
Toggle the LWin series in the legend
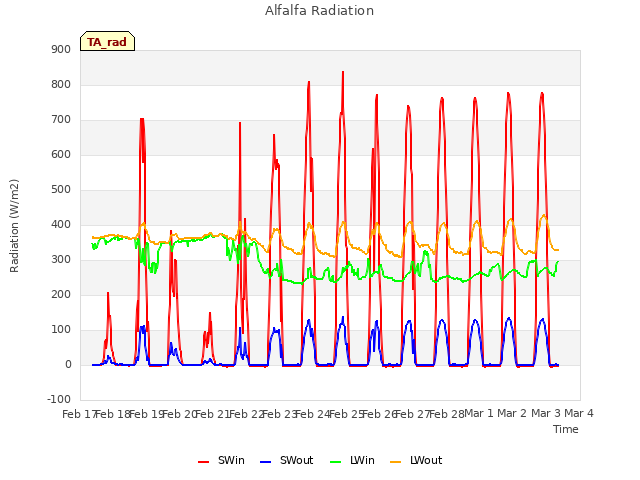coord(352,460)
